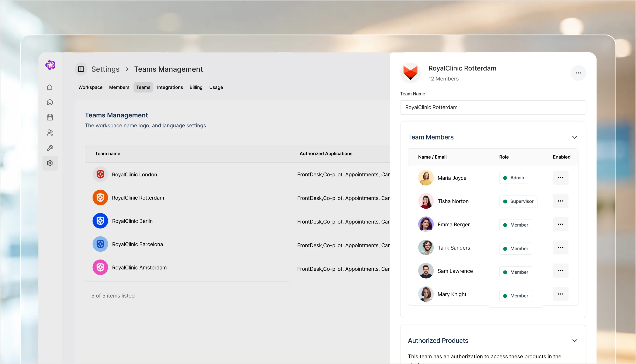Switch to the Integrations tab
The width and height of the screenshot is (636, 364).
(170, 87)
